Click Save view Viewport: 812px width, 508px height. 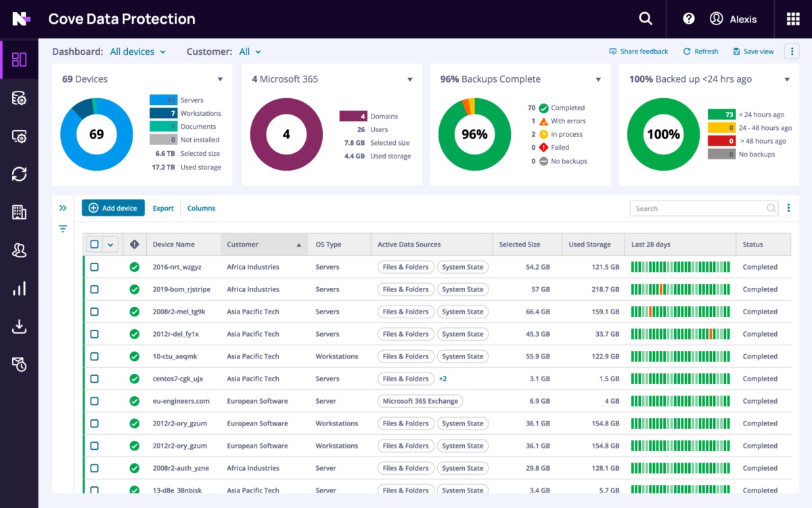click(753, 51)
